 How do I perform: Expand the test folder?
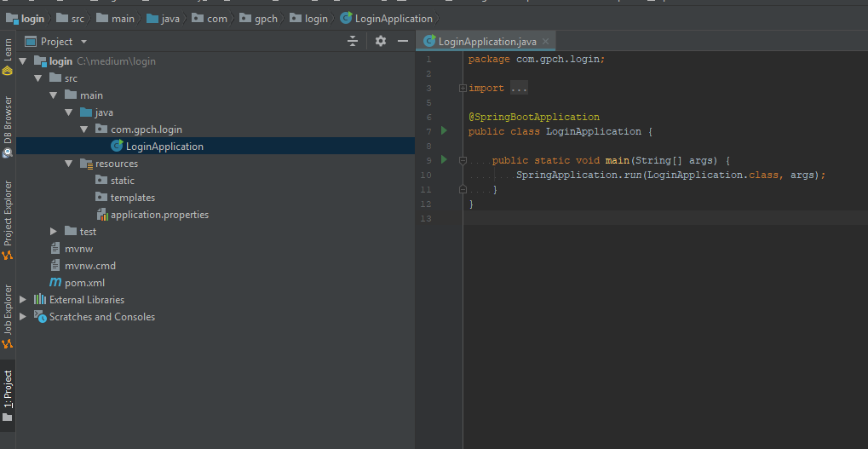(54, 232)
